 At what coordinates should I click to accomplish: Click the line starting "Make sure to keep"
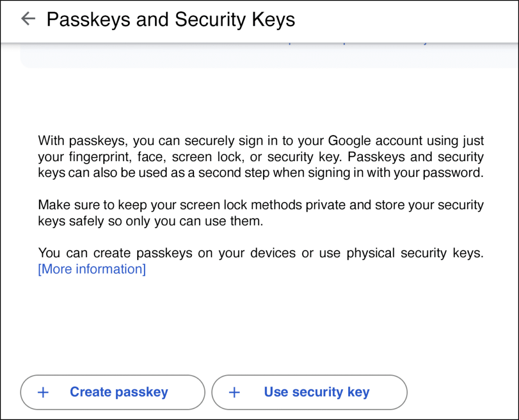(x=261, y=205)
